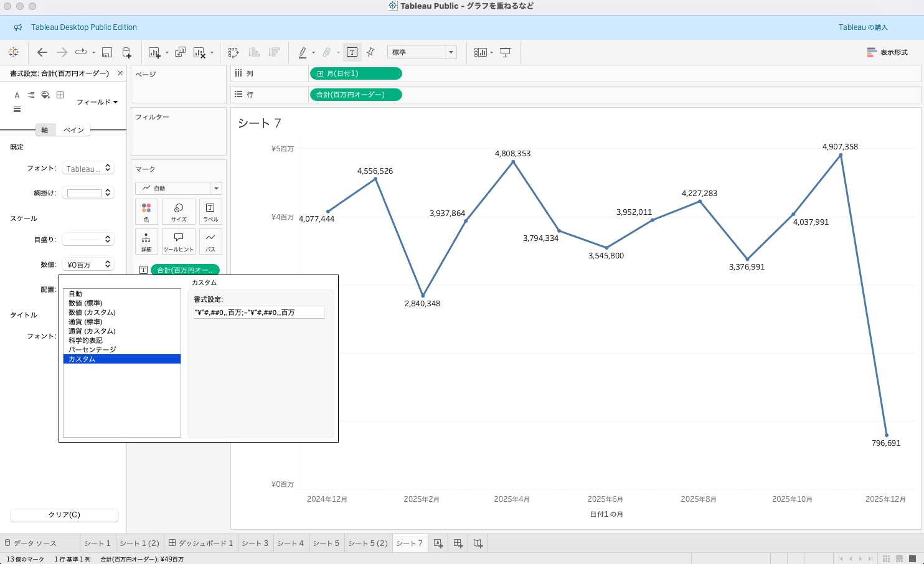The image size is (924, 564).
Task: Open the Size (サイズ) marks card
Action: (x=179, y=212)
